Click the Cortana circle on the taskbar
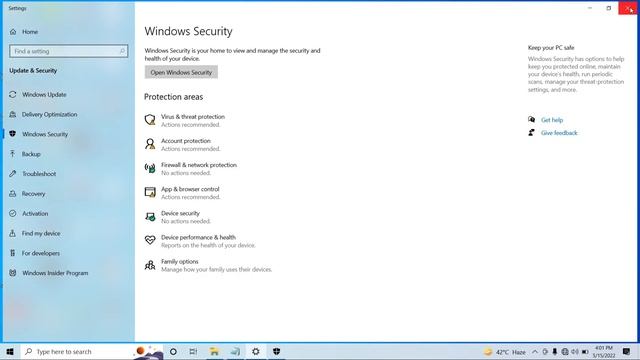Screen dimensions: 640x360 [173, 351]
